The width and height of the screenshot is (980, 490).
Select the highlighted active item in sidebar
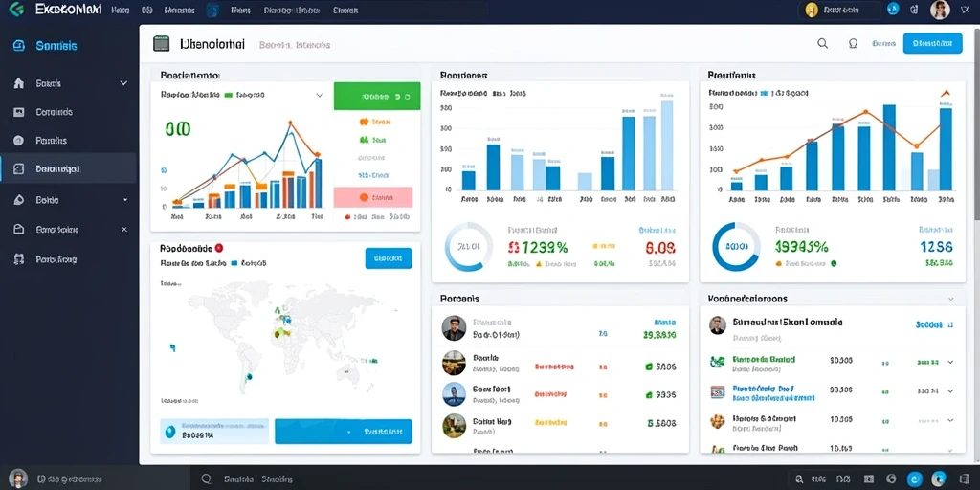[x=69, y=168]
